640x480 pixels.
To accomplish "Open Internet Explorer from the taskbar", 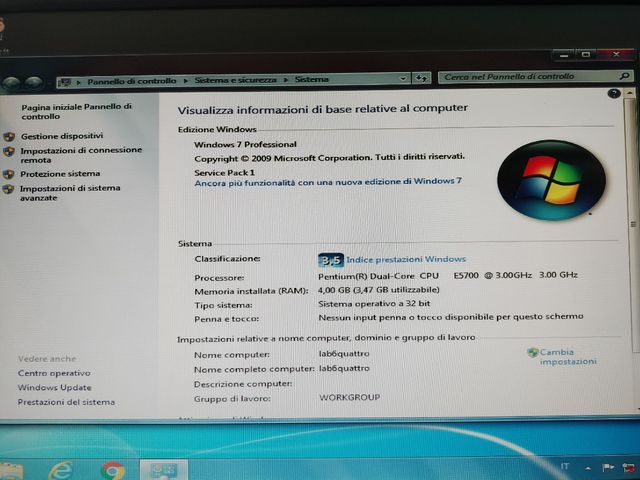I will (63, 469).
